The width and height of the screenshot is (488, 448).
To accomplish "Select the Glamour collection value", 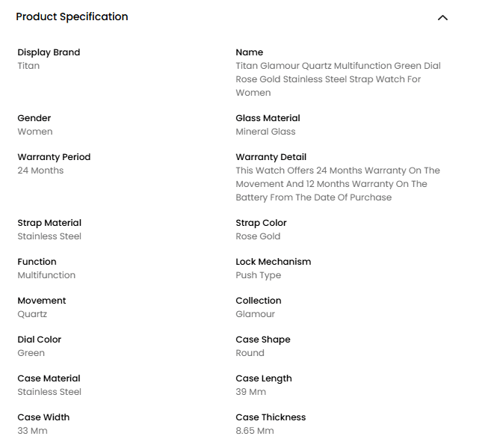I will [255, 314].
